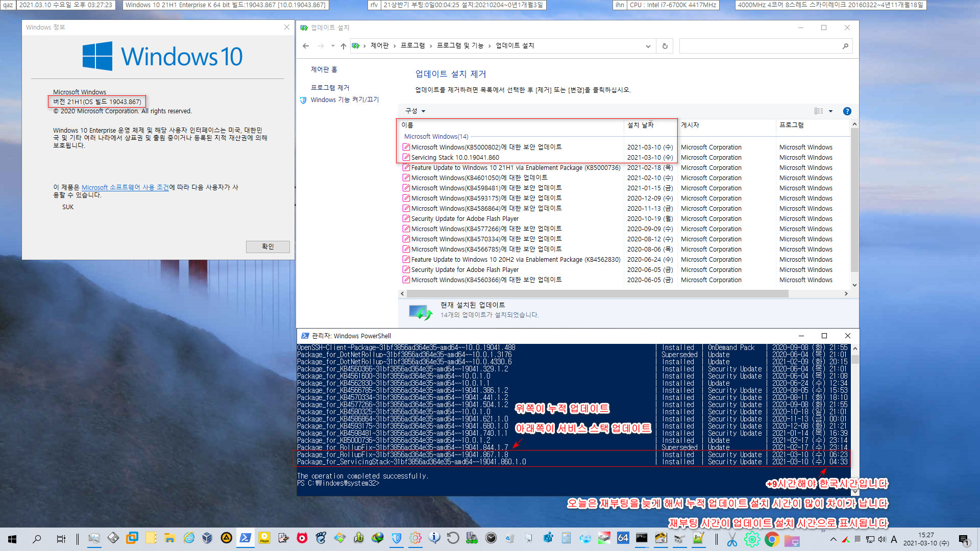Sort by 게시자 column header

coord(726,125)
